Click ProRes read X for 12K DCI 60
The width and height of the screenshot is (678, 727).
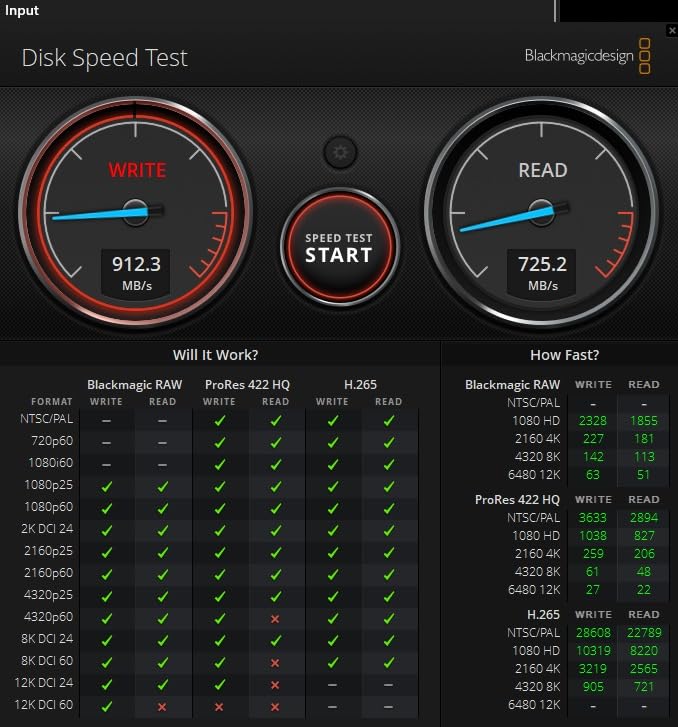275,707
